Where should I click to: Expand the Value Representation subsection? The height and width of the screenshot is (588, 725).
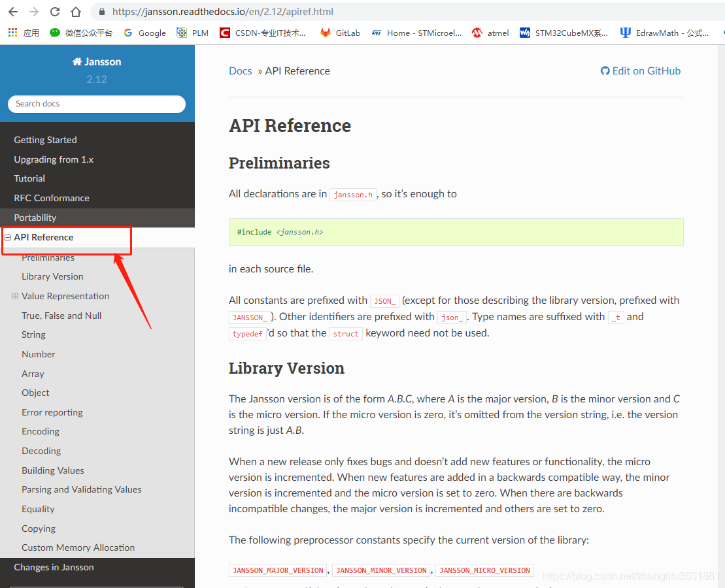[x=15, y=296]
